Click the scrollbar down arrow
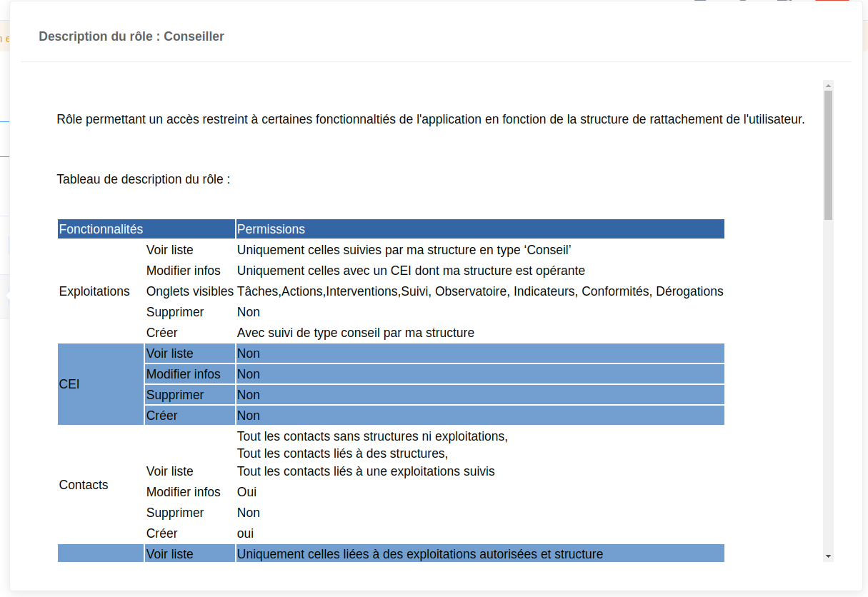 [x=829, y=555]
